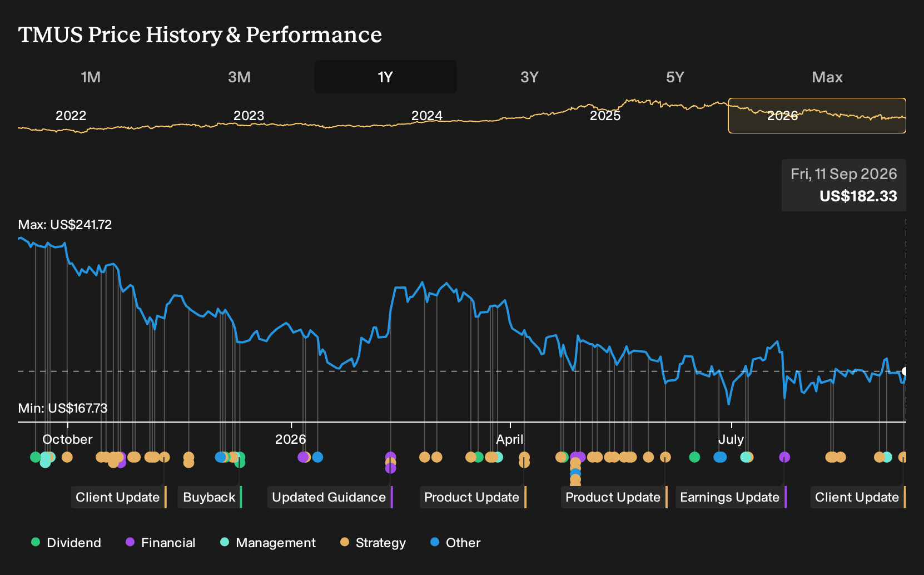
Task: Open the Product Update label below April
Action: click(x=473, y=497)
